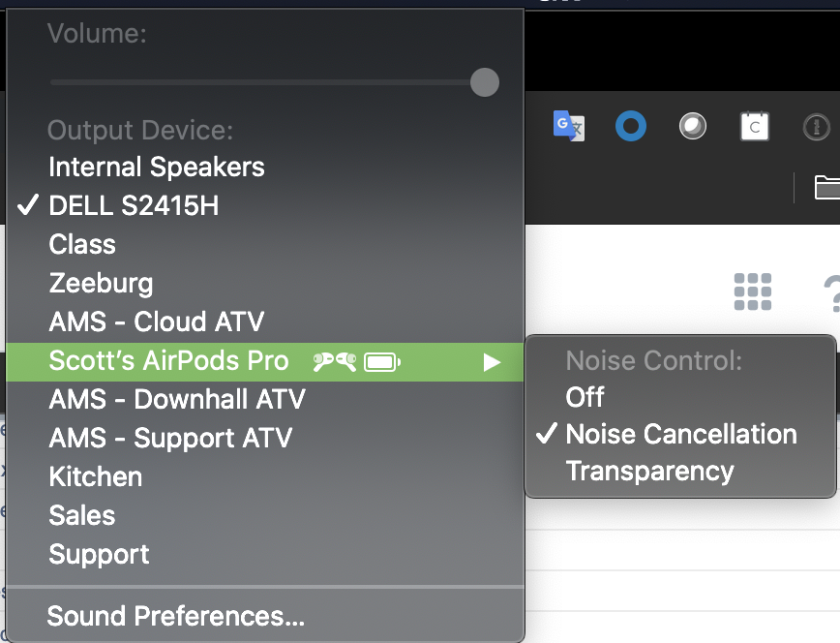Viewport: 840px width, 643px height.
Task: Select Noise Cancellation mode
Action: pyautogui.click(x=680, y=434)
